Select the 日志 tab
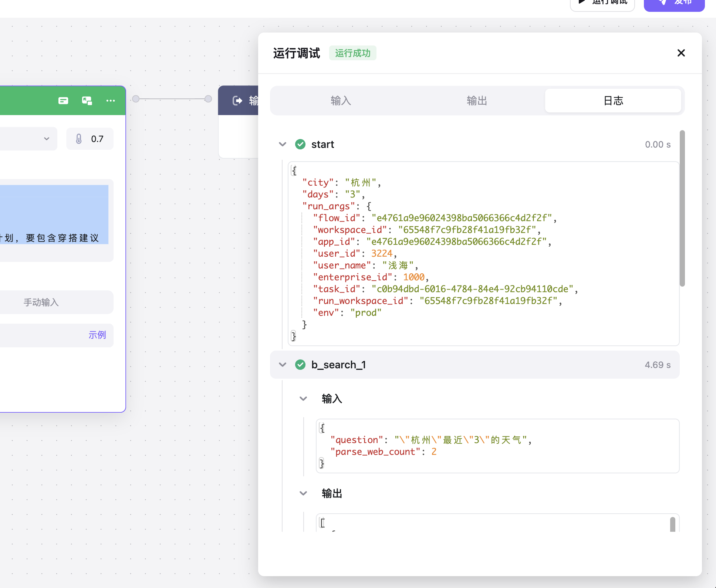716x588 pixels. click(x=613, y=101)
